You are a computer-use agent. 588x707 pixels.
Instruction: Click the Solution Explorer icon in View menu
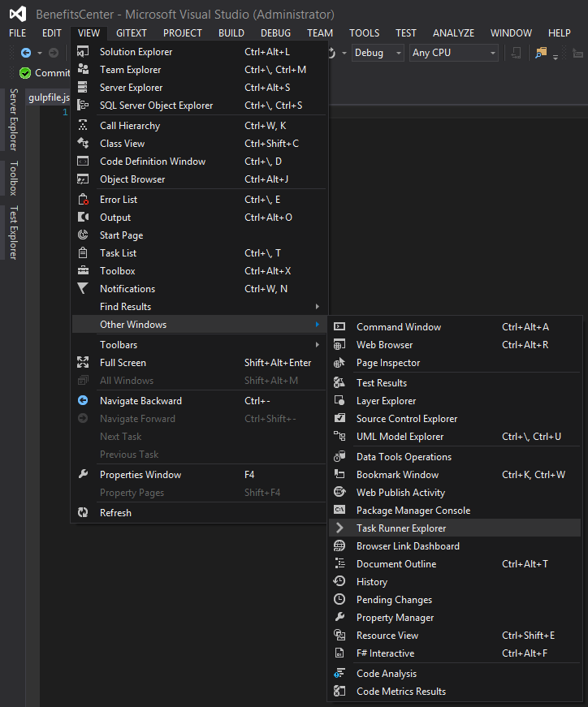pos(83,52)
